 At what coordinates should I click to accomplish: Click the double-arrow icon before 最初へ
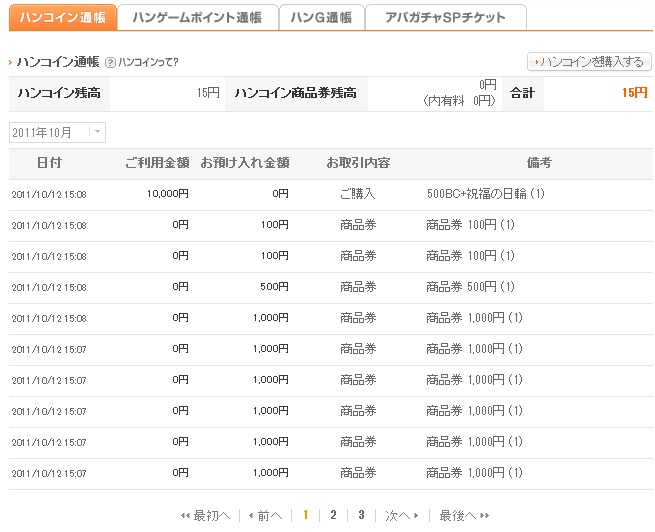[185, 516]
